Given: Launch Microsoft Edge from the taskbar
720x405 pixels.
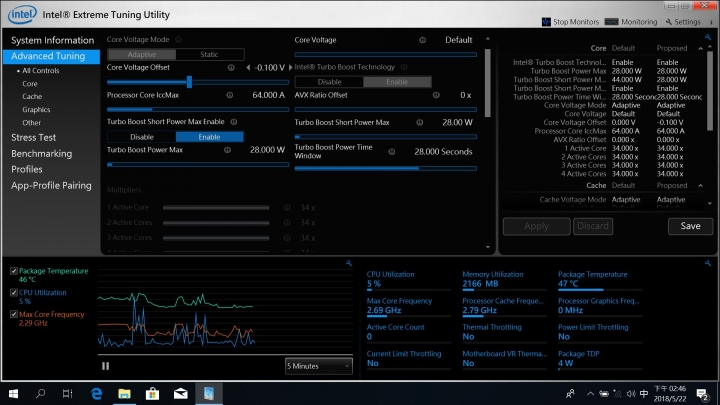Looking at the screenshot, I should 96,394.
